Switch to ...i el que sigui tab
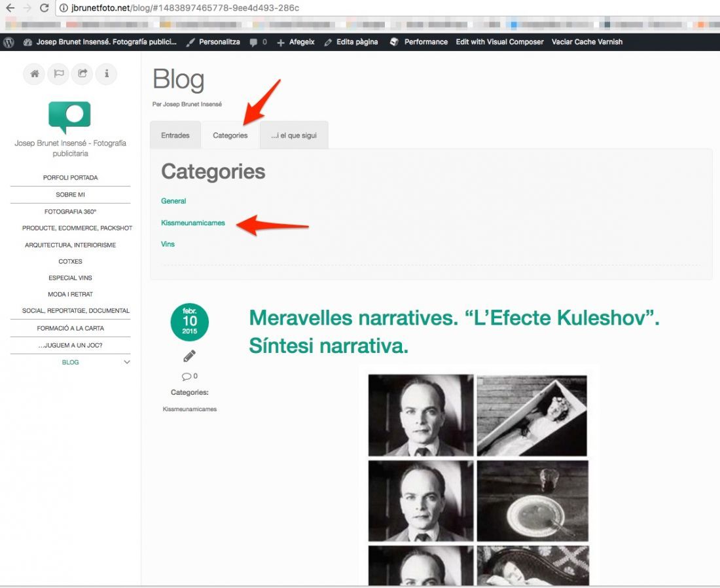The width and height of the screenshot is (720, 588). pos(294,135)
